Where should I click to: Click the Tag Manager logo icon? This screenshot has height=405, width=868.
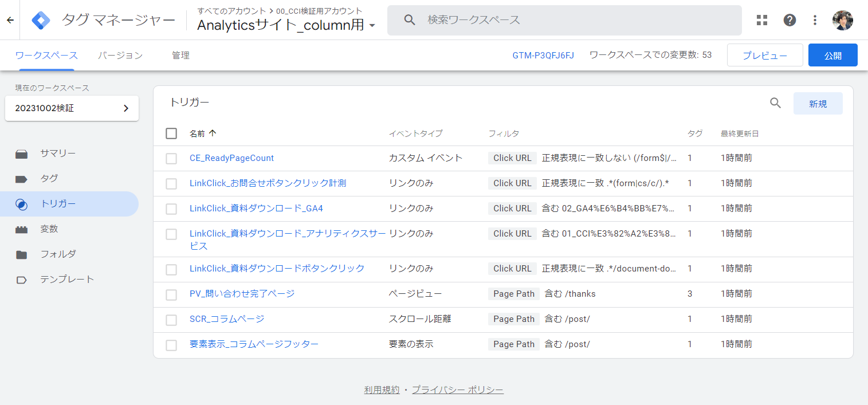pyautogui.click(x=41, y=20)
